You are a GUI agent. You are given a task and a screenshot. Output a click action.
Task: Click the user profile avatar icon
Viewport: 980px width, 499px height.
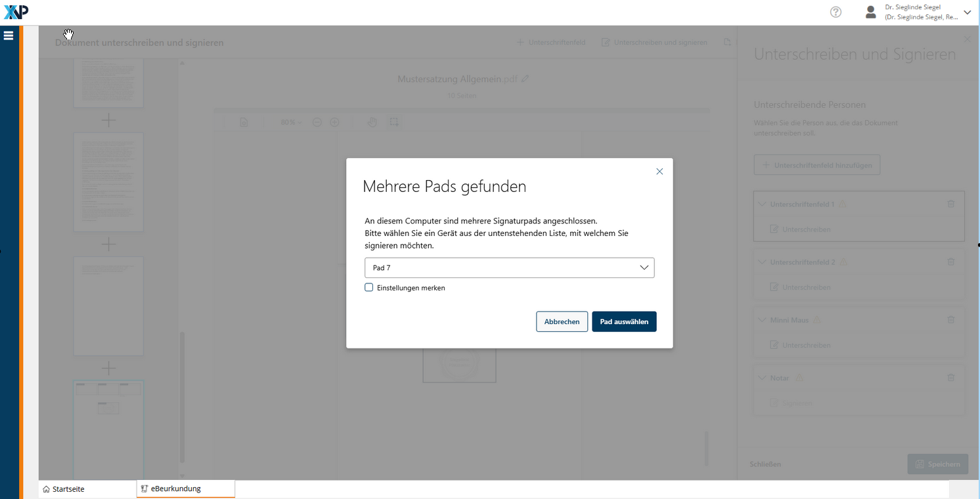pos(871,12)
